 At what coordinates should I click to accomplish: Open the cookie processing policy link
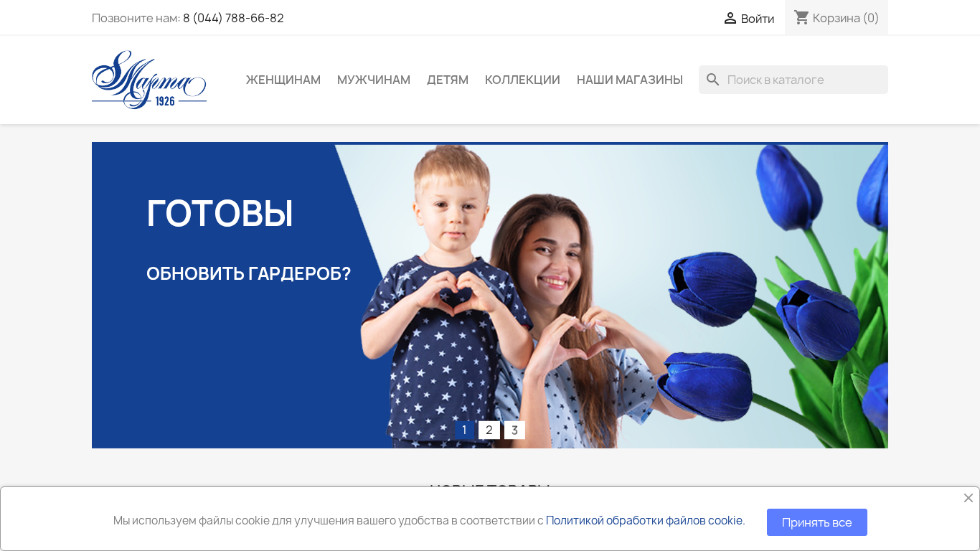pos(645,520)
